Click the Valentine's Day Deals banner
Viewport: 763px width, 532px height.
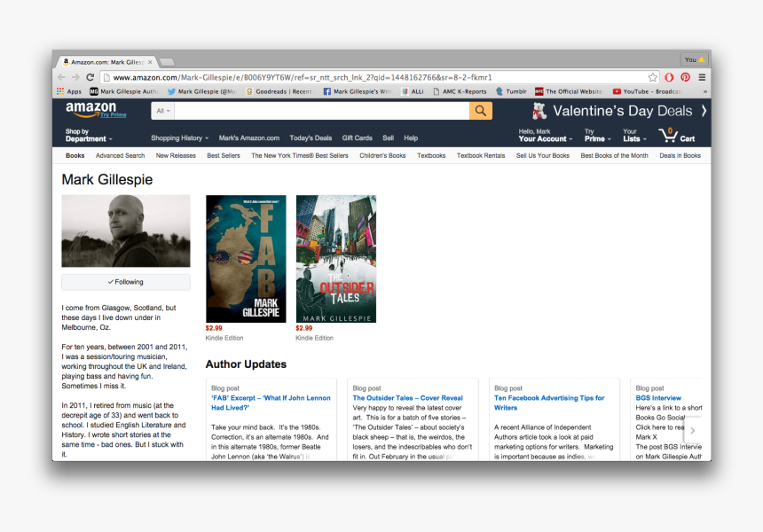coord(624,111)
